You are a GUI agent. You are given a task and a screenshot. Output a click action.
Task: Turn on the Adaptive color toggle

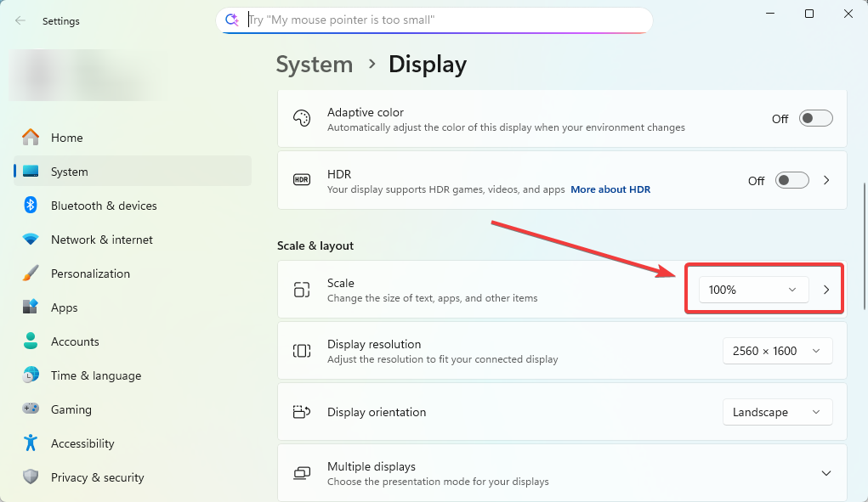coord(815,119)
